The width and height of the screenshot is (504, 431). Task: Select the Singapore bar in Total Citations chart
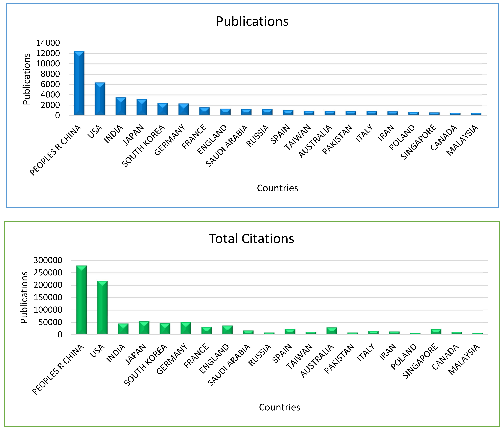point(436,332)
